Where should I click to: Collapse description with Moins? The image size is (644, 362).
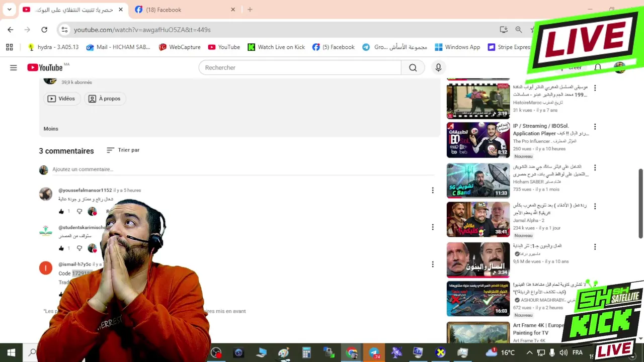click(x=51, y=129)
